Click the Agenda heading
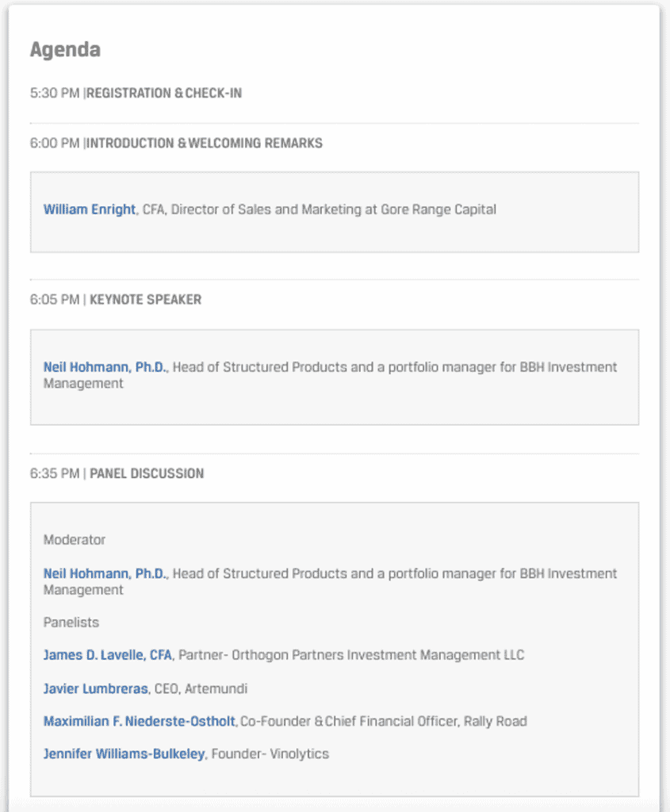The width and height of the screenshot is (670, 812). tap(65, 50)
